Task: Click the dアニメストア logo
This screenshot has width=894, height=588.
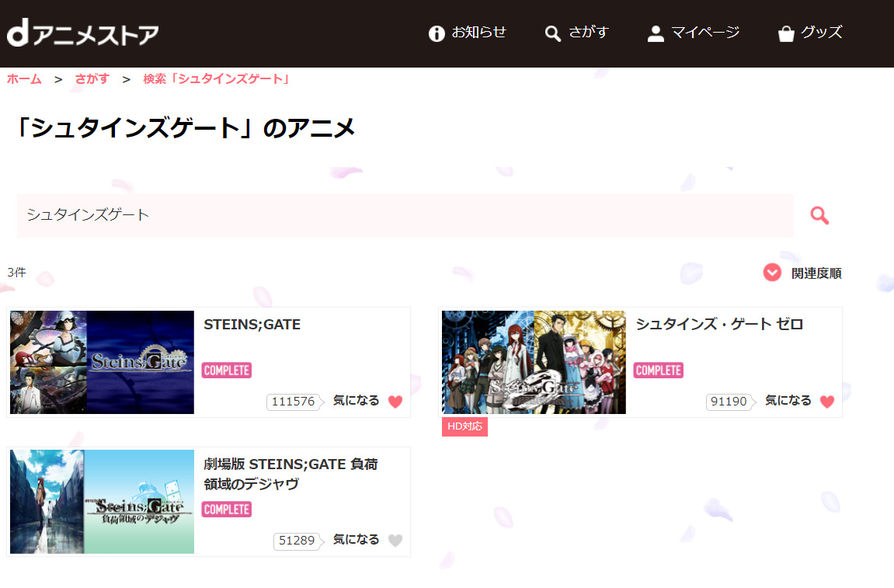Action: coord(82,33)
